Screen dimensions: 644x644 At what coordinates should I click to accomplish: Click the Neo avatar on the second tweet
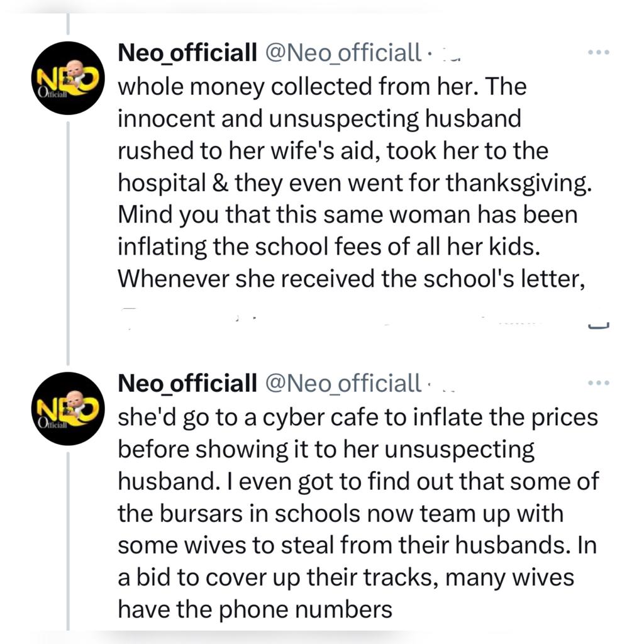68,408
